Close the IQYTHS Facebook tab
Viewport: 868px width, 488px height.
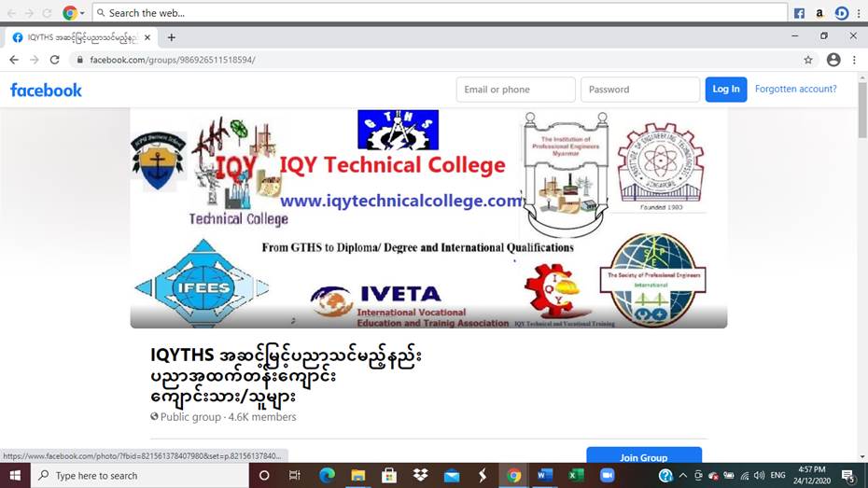pyautogui.click(x=147, y=37)
